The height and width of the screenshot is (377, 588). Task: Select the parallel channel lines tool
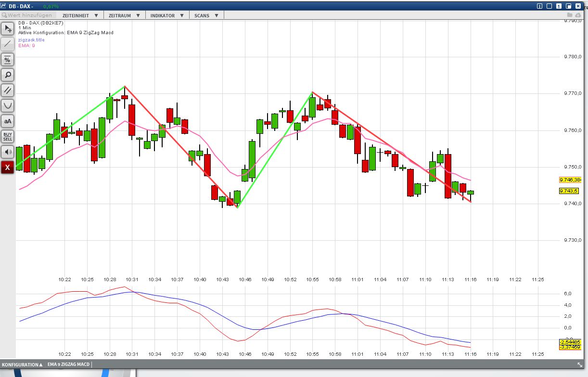[8, 91]
